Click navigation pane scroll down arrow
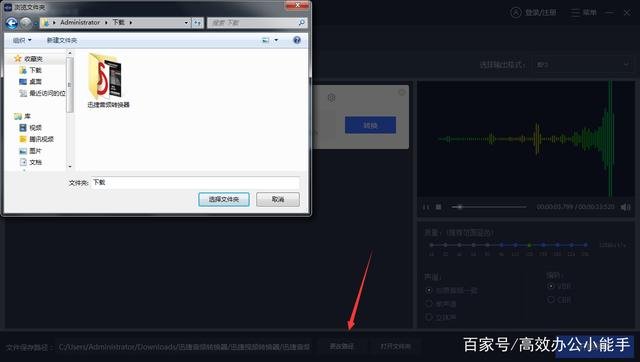 pyautogui.click(x=70, y=166)
